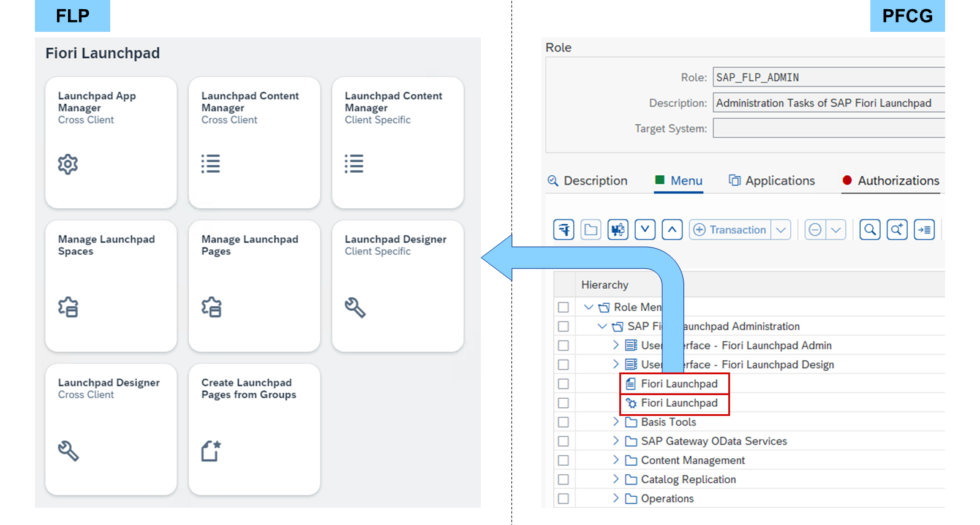980x525 pixels.
Task: Select the Basis Tools tree item
Action: [x=668, y=422]
